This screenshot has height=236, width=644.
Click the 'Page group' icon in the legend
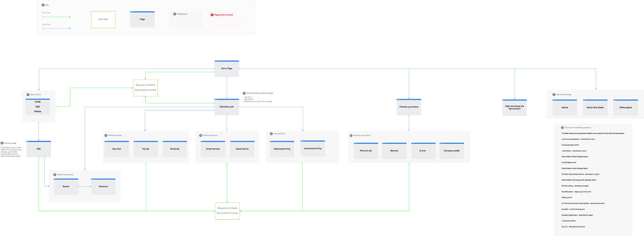(174, 14)
